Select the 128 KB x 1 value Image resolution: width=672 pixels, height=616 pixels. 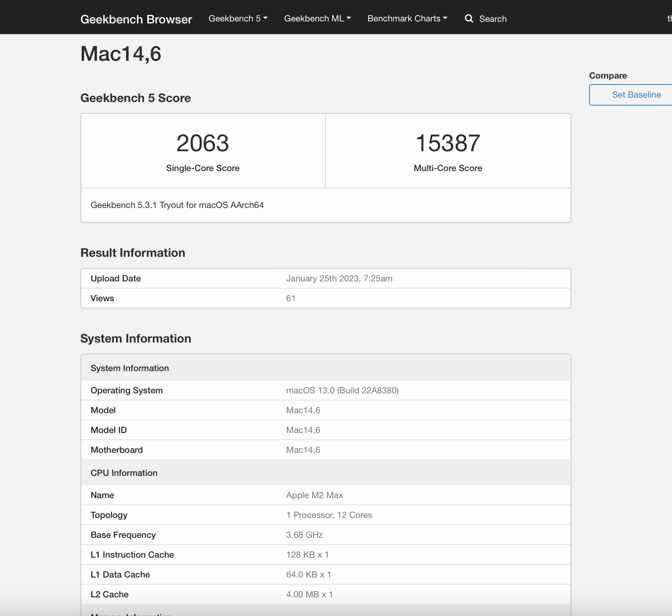click(307, 555)
